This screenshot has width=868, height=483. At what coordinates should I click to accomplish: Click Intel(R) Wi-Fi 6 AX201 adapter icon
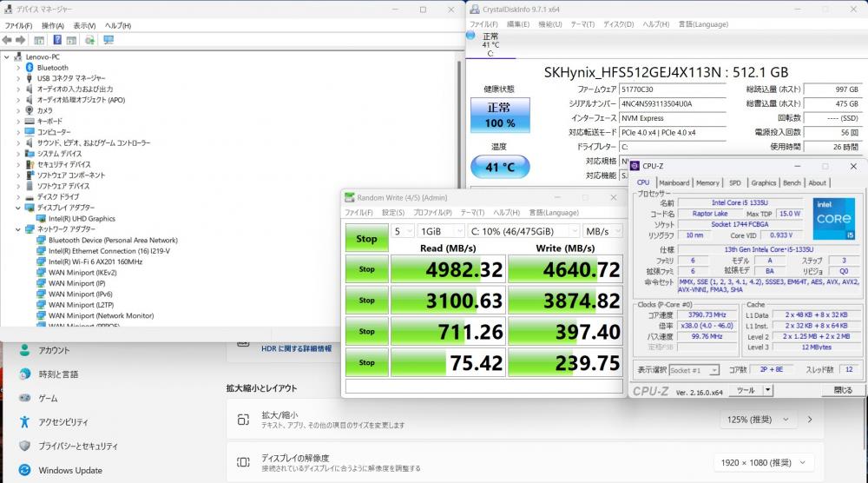(41, 261)
